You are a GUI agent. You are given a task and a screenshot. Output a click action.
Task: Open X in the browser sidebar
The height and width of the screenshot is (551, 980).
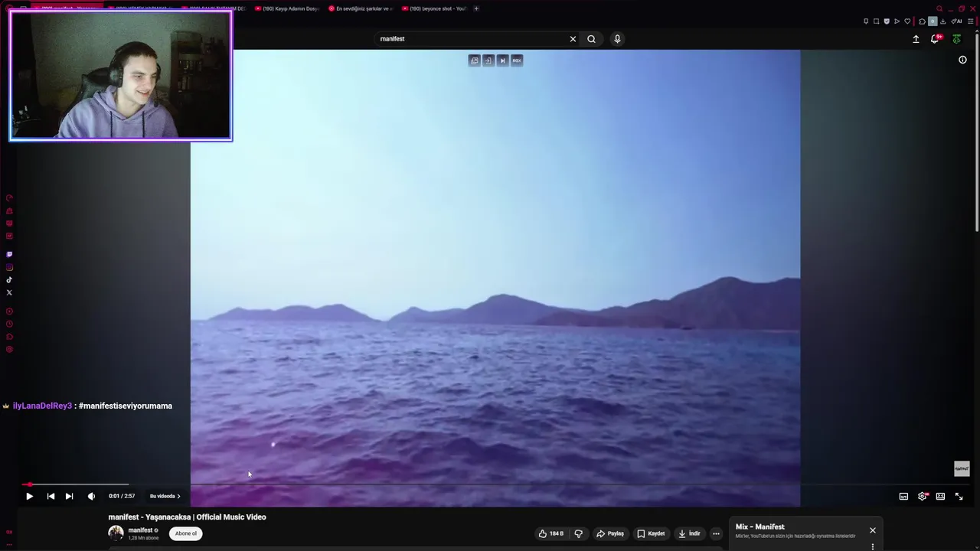(x=9, y=292)
